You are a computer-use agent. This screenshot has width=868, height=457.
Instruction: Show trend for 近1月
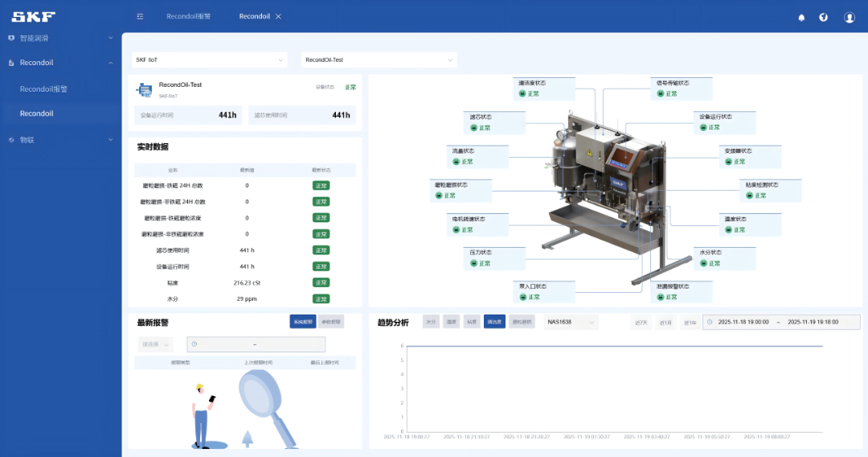click(665, 323)
